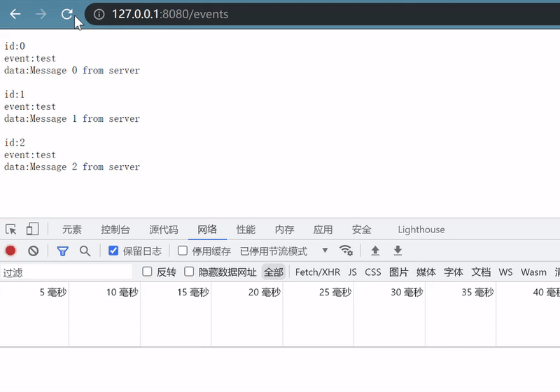Open the 已停用节流模式 throttling dropdown

pyautogui.click(x=284, y=251)
